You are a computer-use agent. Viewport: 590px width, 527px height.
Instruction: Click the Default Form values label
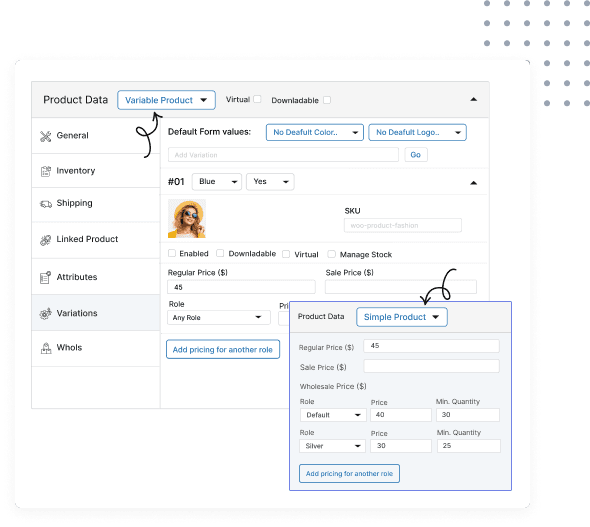click(x=209, y=132)
